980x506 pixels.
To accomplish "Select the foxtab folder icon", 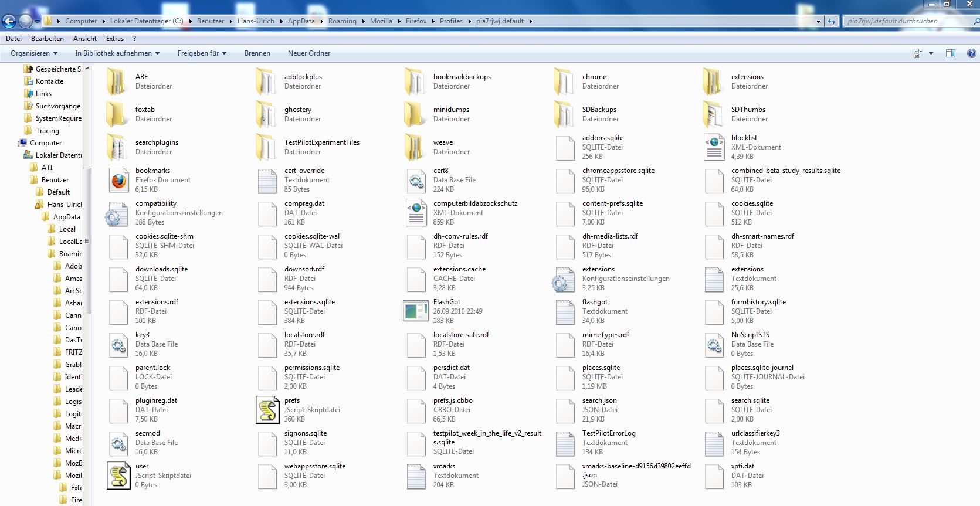I will 116,114.
